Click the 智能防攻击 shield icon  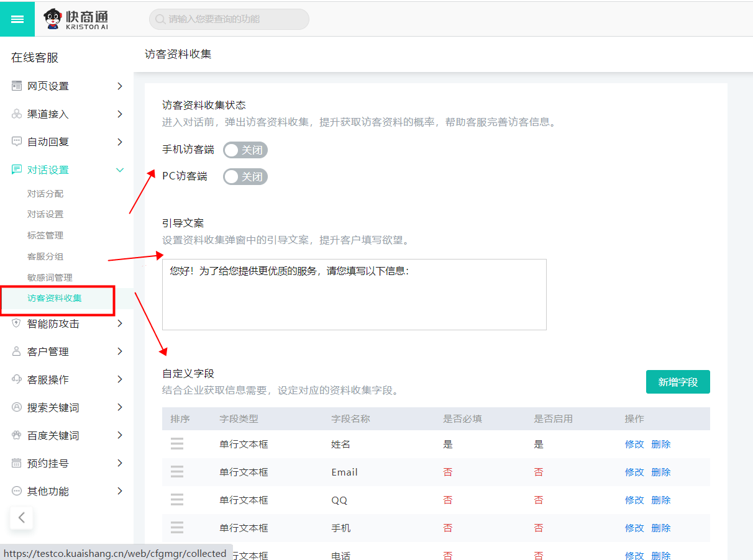coord(17,323)
